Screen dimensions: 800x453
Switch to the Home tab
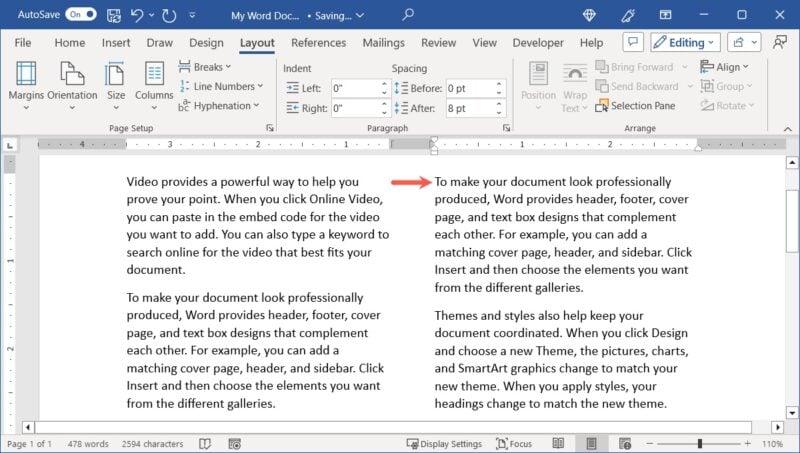tap(70, 43)
